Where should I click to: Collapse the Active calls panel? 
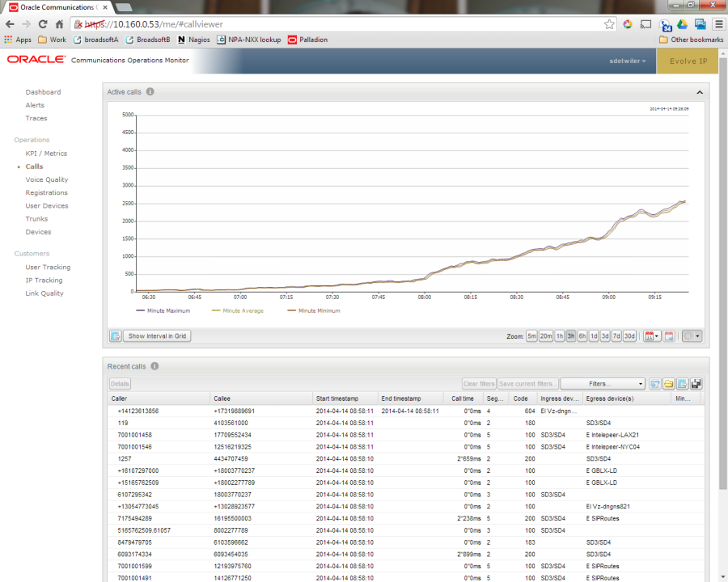pos(700,92)
